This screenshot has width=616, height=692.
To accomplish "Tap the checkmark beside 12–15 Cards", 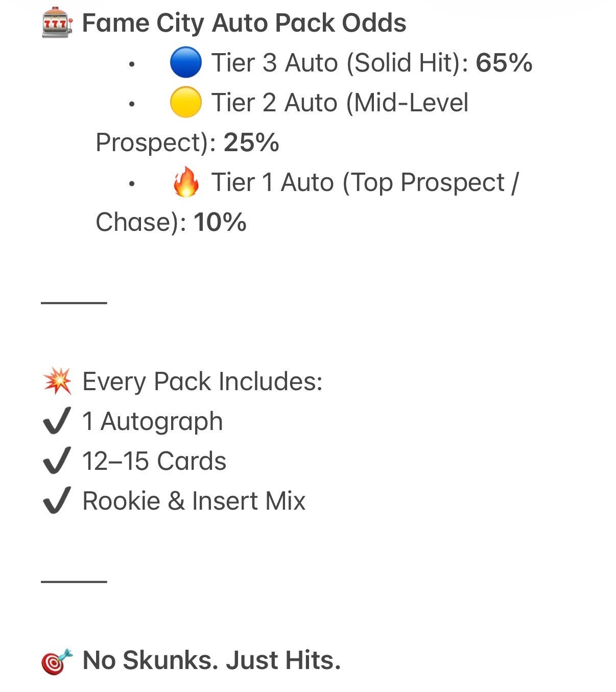I will 57,461.
